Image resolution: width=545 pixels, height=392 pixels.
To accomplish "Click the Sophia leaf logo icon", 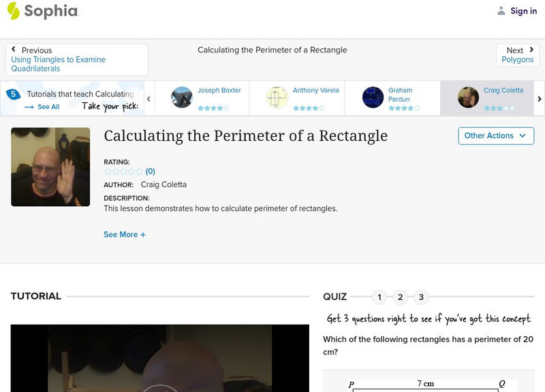I will click(x=13, y=11).
